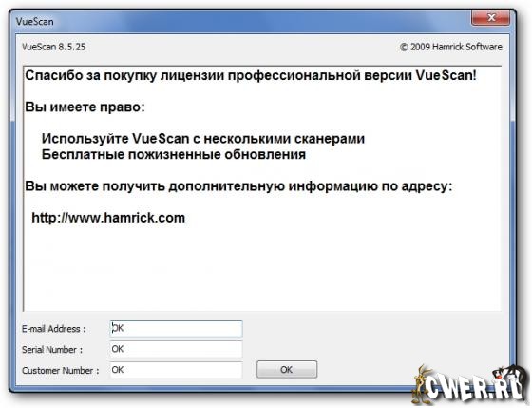Click the 'Спасибо за покупку лицензии' heading line
The image size is (532, 408).
[251, 75]
